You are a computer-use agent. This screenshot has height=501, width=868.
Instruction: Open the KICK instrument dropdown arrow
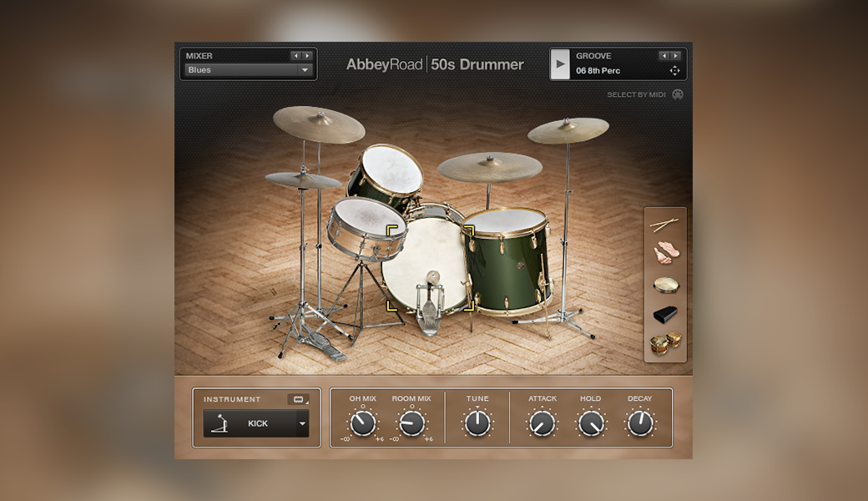pyautogui.click(x=302, y=423)
